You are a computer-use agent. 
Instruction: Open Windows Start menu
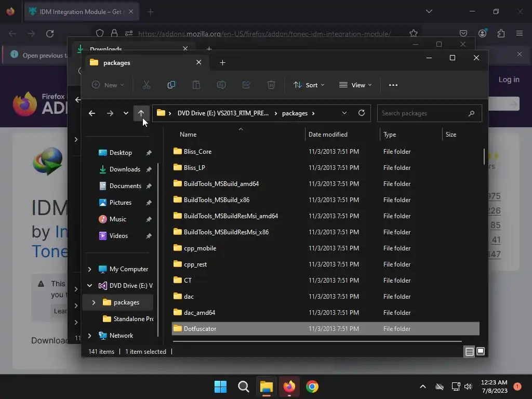(220, 387)
